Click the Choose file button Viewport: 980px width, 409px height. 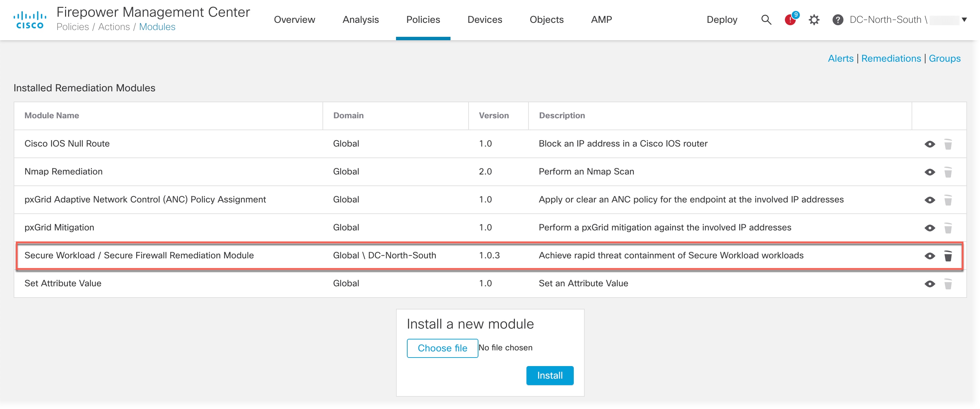coord(442,348)
